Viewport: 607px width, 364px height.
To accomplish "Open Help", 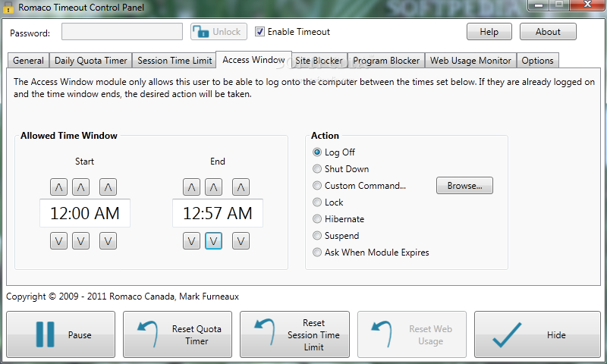I will click(x=489, y=32).
